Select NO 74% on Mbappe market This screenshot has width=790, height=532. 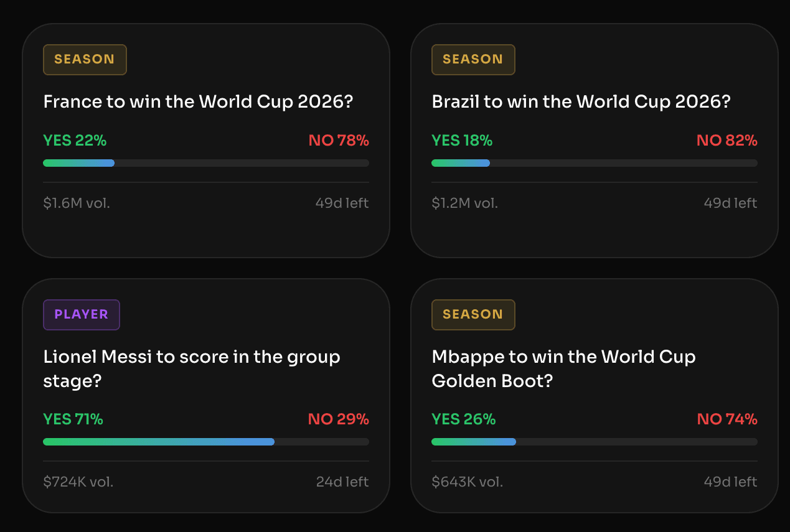pos(727,419)
